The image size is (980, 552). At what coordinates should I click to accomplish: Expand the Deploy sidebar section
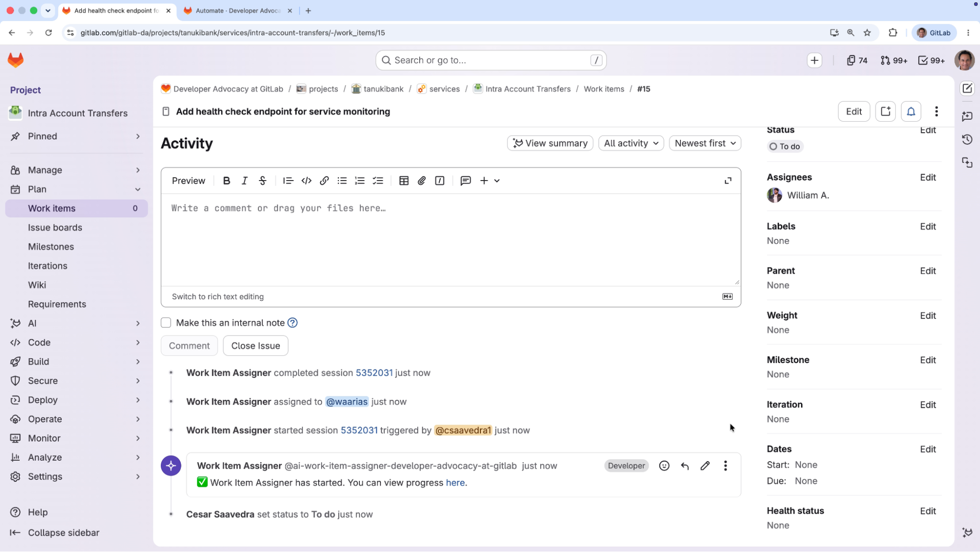(x=76, y=400)
